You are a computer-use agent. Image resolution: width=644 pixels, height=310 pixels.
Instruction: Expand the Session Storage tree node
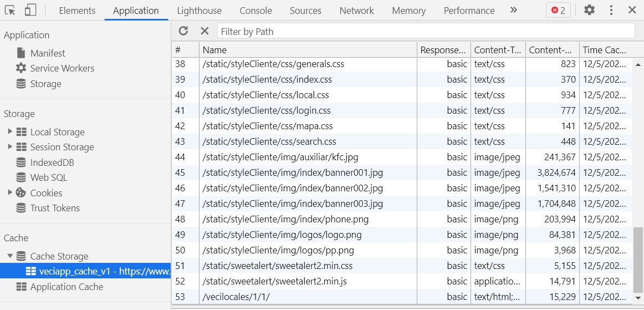tap(10, 147)
